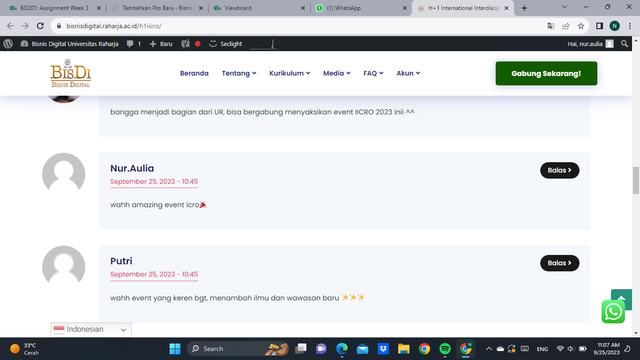Open Task View on the taskbar
640x360 pixels.
301,349
